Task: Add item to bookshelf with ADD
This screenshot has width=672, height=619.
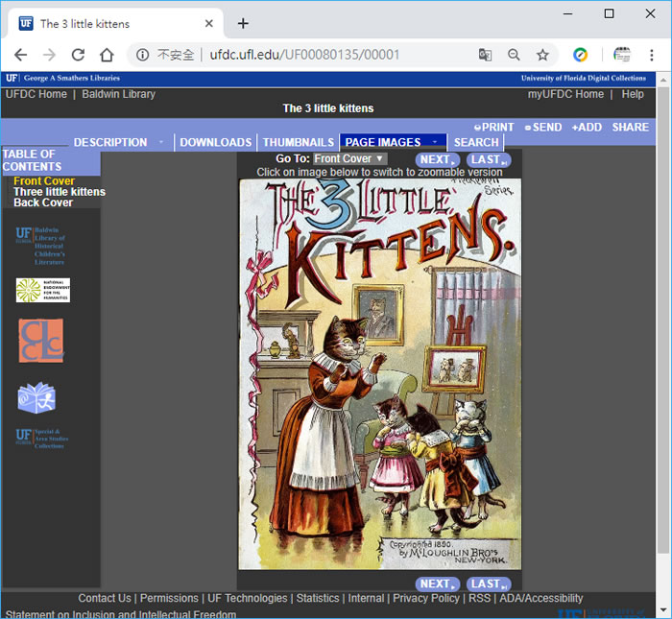Action: pos(587,128)
